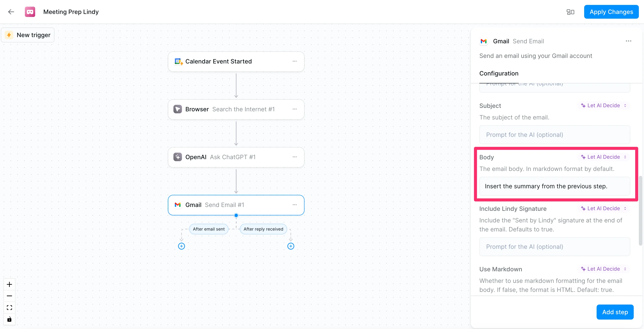Click the fit-to-screen icon
The height and width of the screenshot is (329, 644).
point(9,308)
